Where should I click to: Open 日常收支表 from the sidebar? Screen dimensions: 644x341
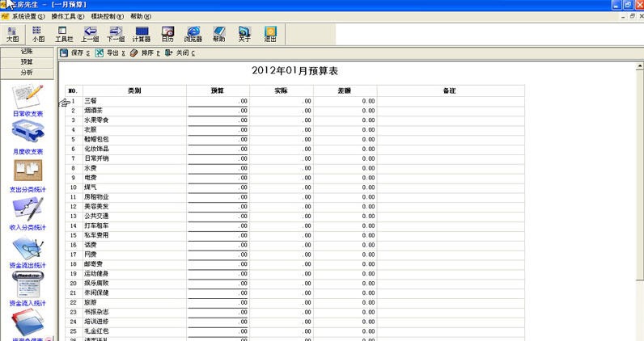coord(28,100)
